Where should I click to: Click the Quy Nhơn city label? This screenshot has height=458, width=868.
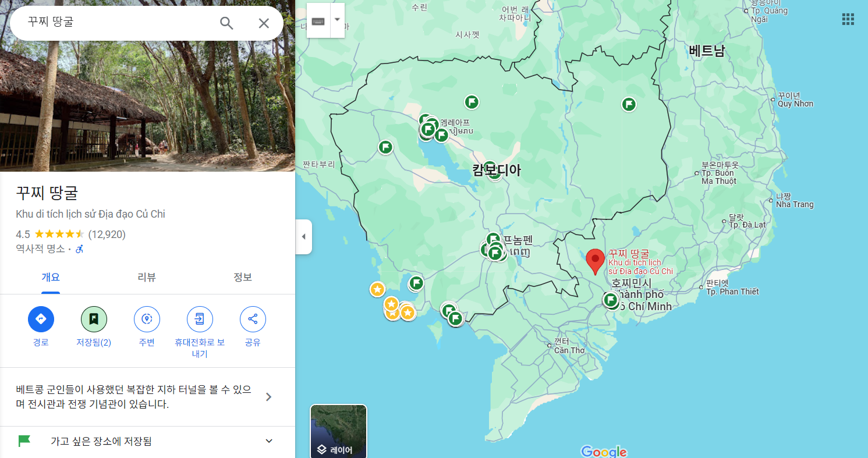(795, 104)
